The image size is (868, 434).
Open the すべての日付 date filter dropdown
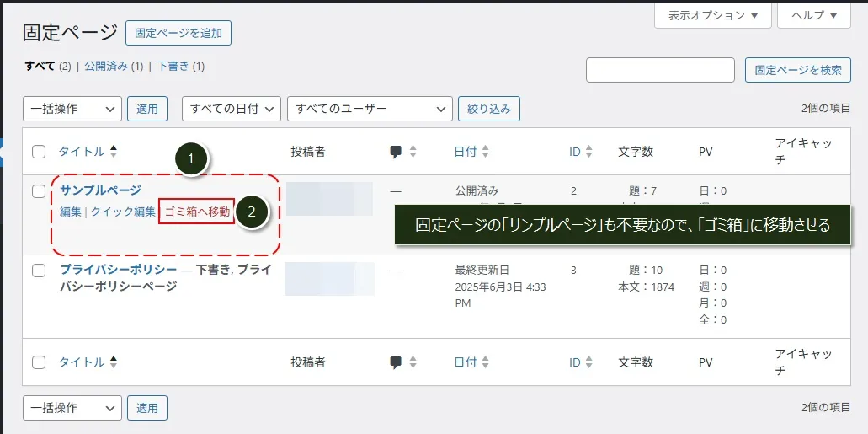[x=232, y=109]
